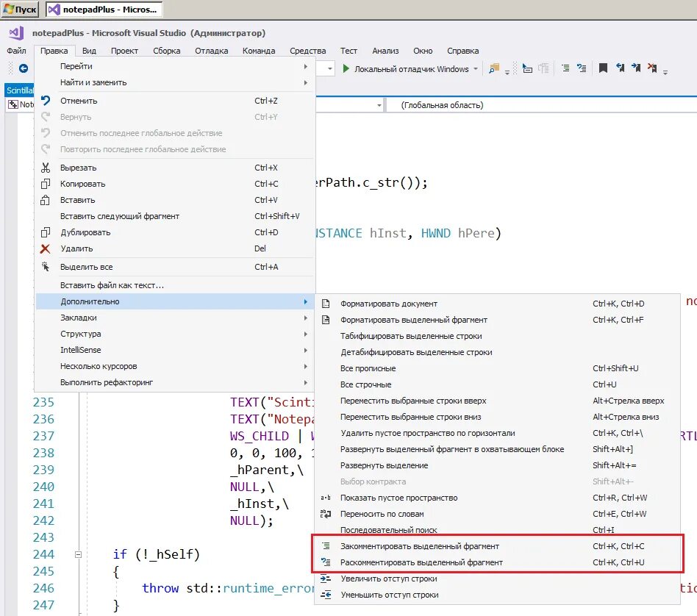Open the Файл menu
Image resolution: width=697 pixels, height=616 pixels.
pyautogui.click(x=16, y=51)
